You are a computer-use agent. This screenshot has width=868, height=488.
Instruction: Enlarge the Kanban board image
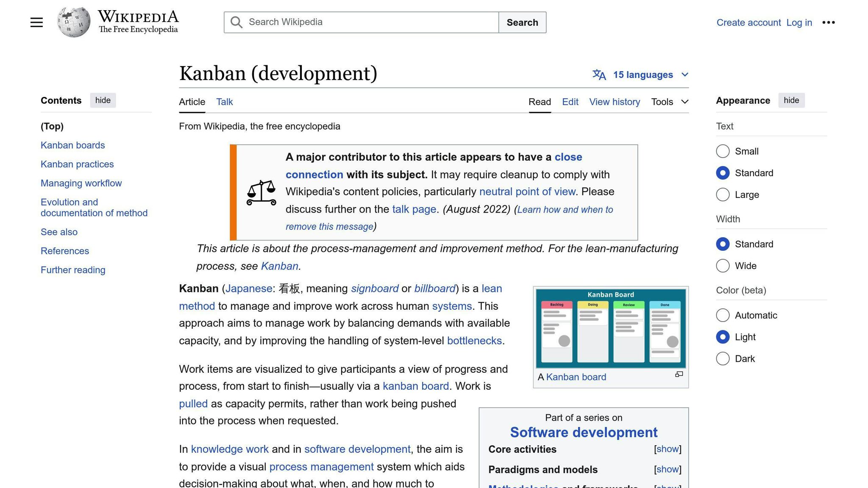point(679,374)
